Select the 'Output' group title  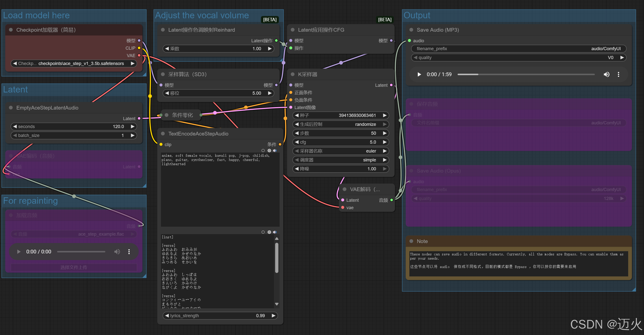[417, 15]
